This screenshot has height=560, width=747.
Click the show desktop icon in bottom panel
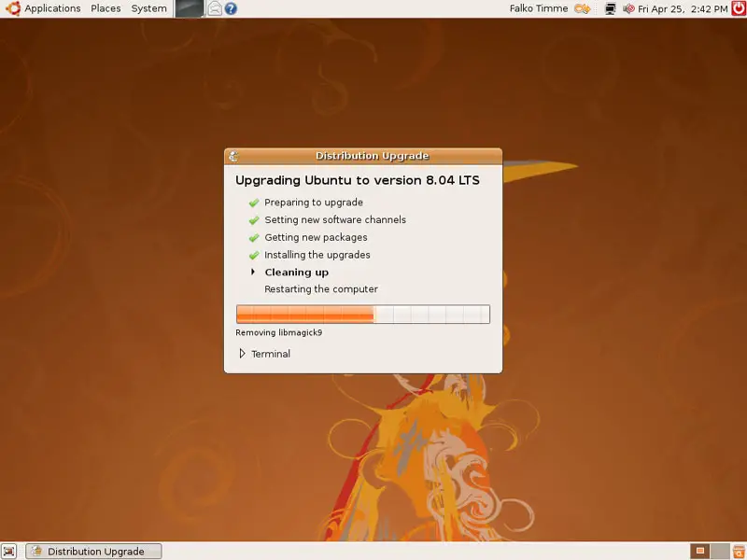coord(9,552)
